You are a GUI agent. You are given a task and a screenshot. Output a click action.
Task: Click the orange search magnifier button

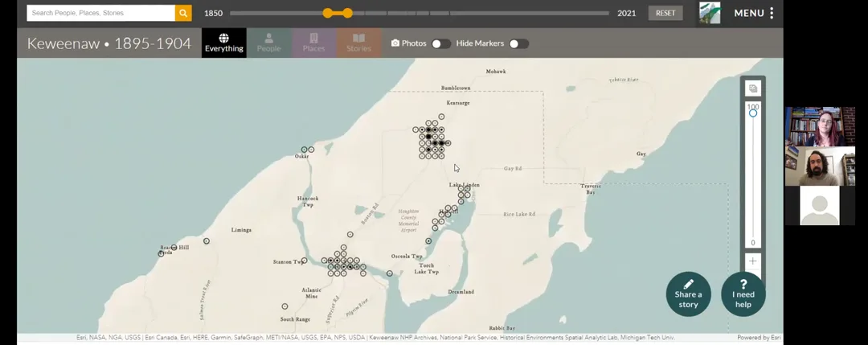pyautogui.click(x=183, y=13)
